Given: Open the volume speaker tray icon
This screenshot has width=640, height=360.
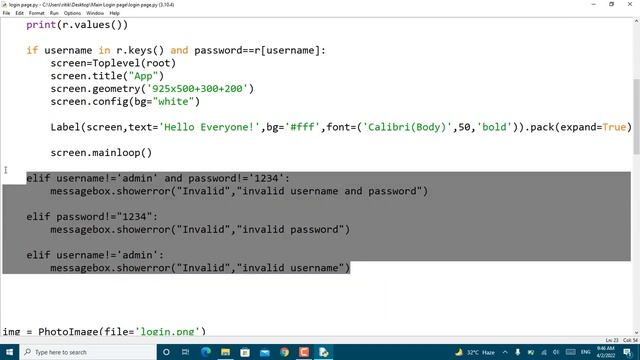Looking at the screenshot, I should click(556, 352).
